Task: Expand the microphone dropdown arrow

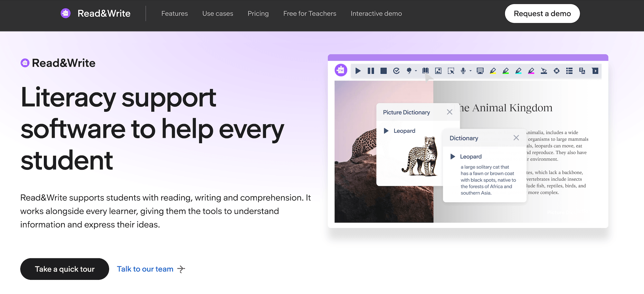Action: tap(470, 71)
